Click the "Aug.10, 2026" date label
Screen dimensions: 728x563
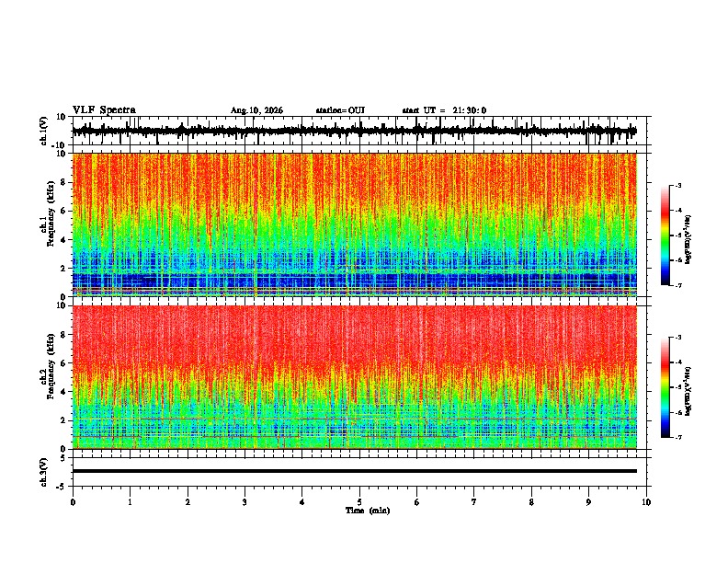256,110
